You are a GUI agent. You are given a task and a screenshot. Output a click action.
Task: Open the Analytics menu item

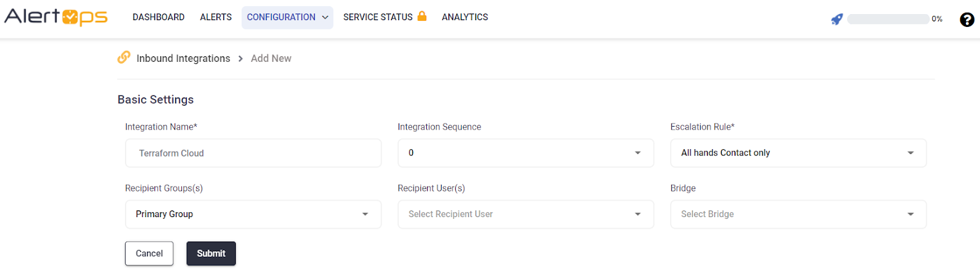464,17
